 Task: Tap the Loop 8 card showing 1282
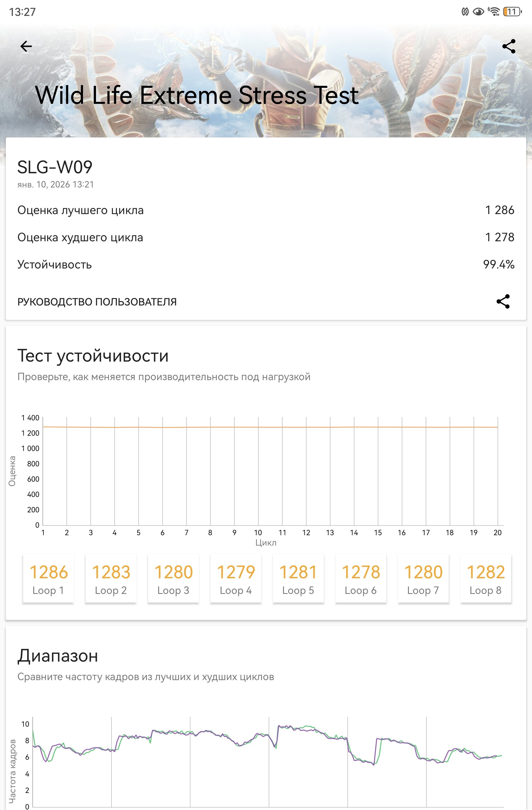click(486, 578)
